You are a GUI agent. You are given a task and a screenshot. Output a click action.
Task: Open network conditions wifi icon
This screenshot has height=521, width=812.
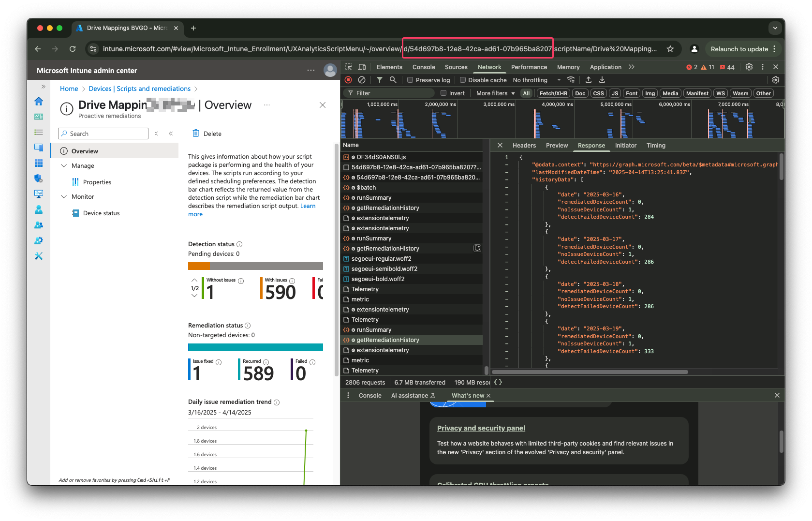[571, 80]
